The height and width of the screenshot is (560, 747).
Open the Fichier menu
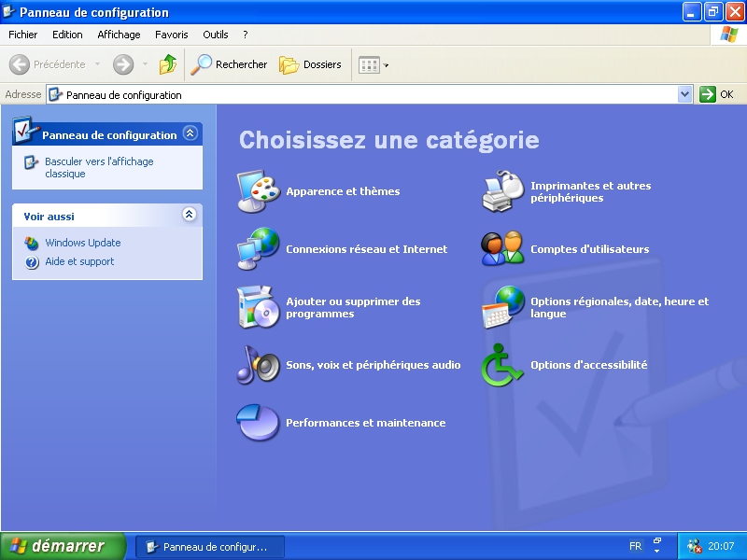[22, 35]
